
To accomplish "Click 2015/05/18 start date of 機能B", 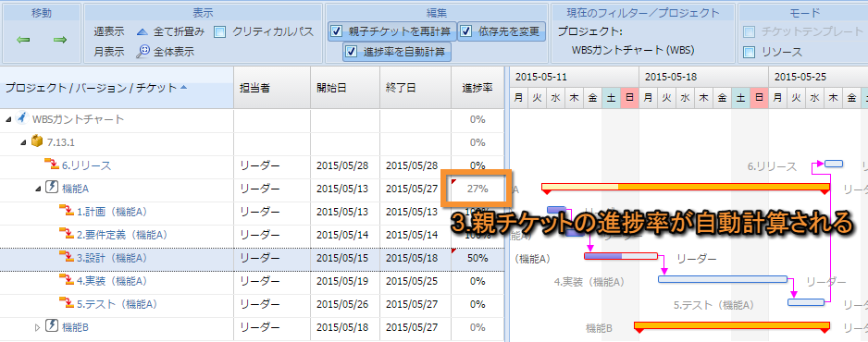I will click(x=342, y=327).
